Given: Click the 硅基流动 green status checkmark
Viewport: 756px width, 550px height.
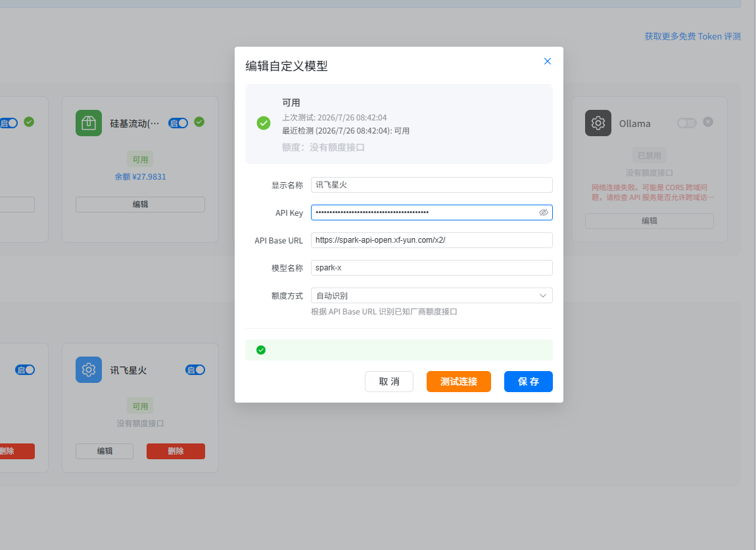Looking at the screenshot, I should coord(199,122).
